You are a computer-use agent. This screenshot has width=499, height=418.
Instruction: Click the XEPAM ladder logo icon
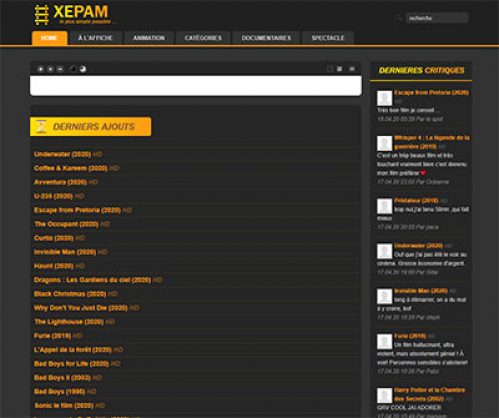(x=42, y=15)
